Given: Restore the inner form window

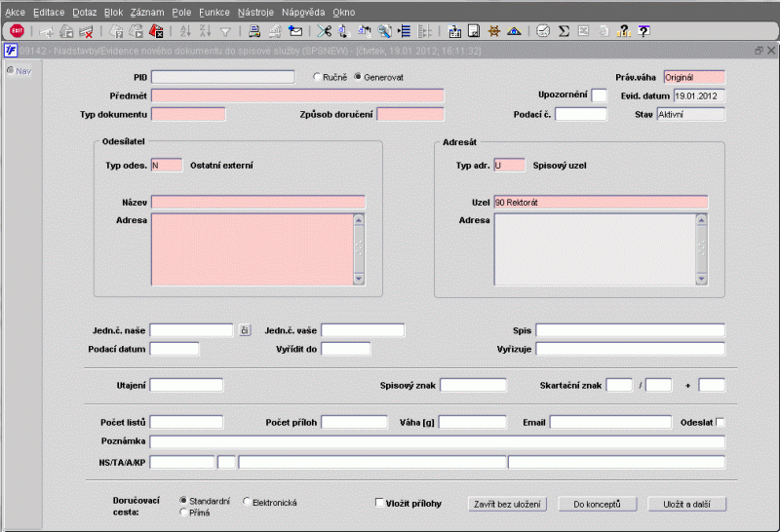Looking at the screenshot, I should (759, 51).
